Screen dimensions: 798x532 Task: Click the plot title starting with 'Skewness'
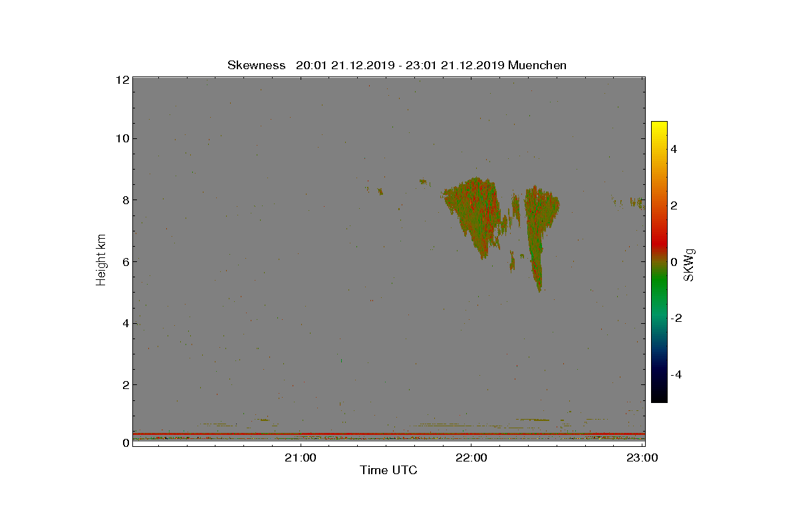coord(397,65)
